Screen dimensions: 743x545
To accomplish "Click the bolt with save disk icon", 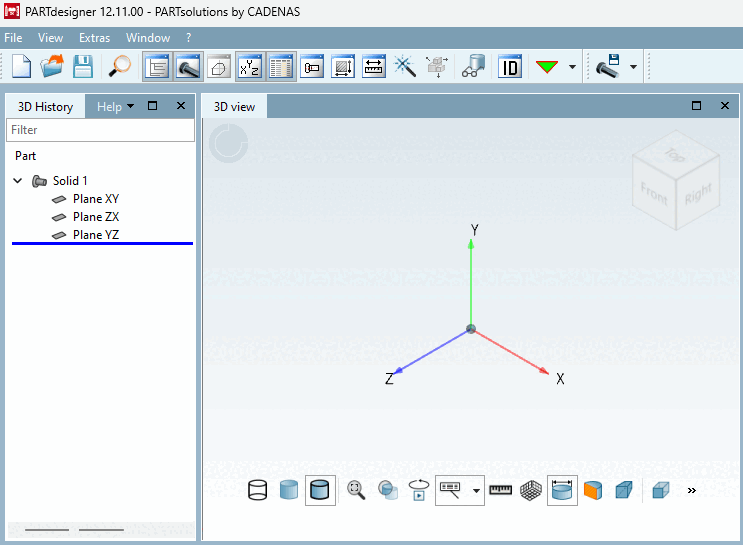I will tap(608, 66).
